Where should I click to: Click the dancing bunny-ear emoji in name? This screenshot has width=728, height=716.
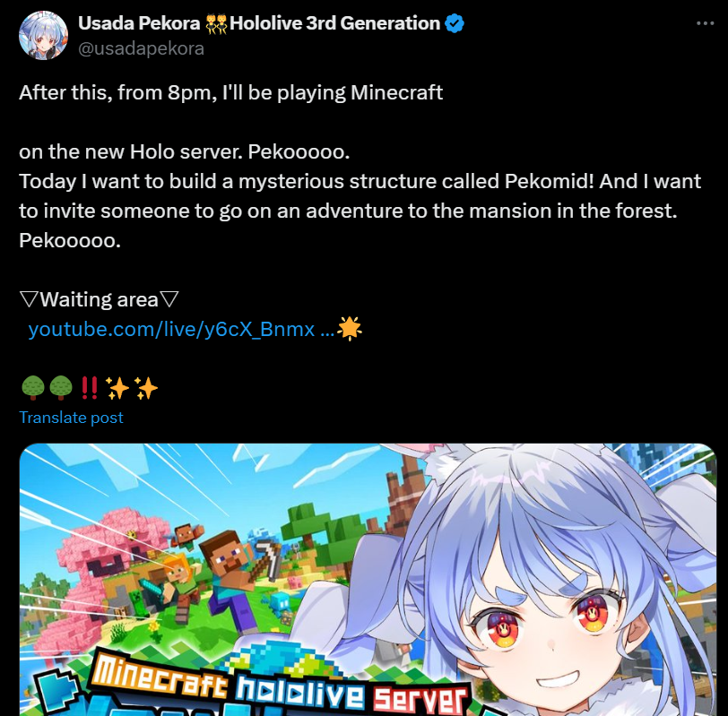pos(216,23)
